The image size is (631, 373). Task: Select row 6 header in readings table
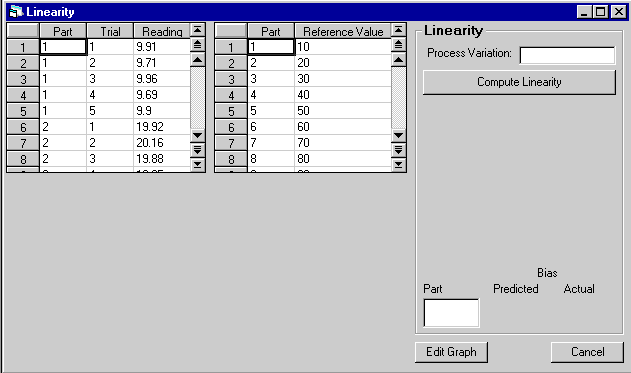23,127
